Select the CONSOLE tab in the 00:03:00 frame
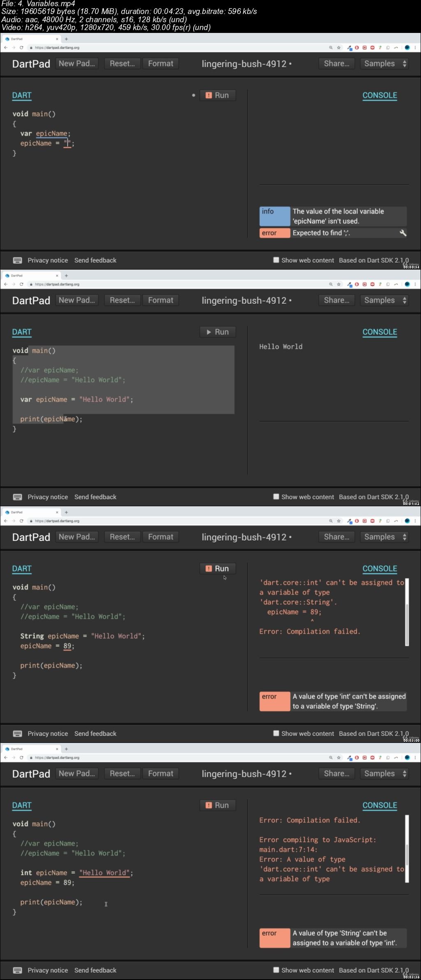Screen dimensions: 421x980 point(380,569)
